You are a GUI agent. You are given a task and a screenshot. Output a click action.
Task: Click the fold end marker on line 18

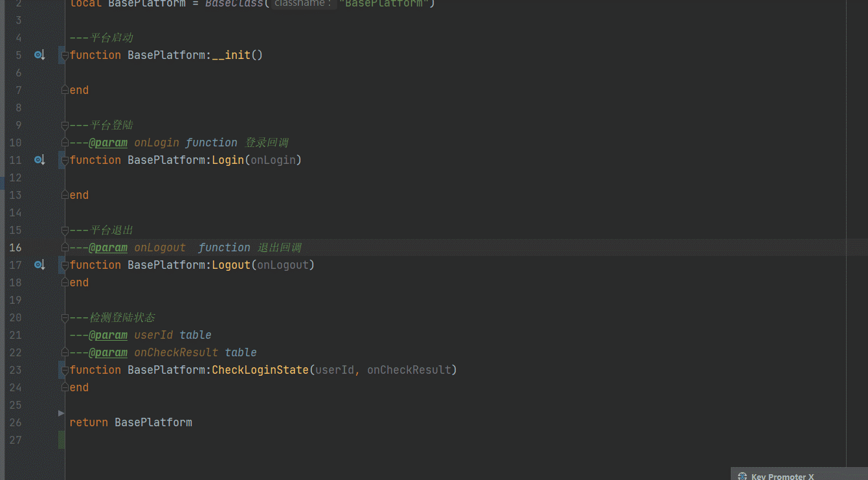click(65, 282)
